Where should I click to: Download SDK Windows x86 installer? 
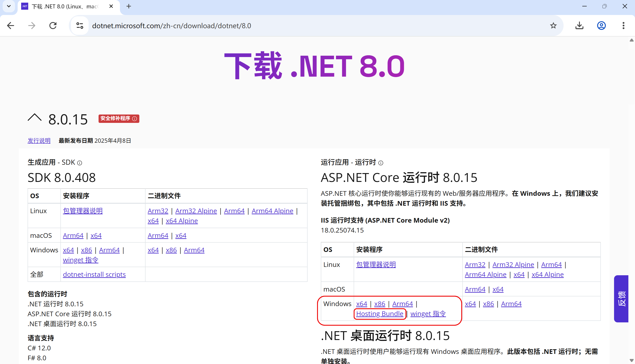pyautogui.click(x=86, y=250)
